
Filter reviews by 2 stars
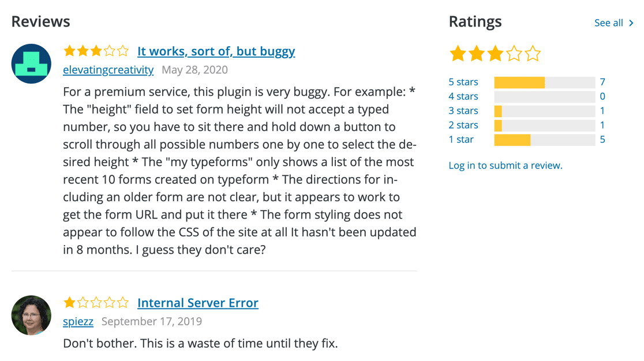click(463, 125)
